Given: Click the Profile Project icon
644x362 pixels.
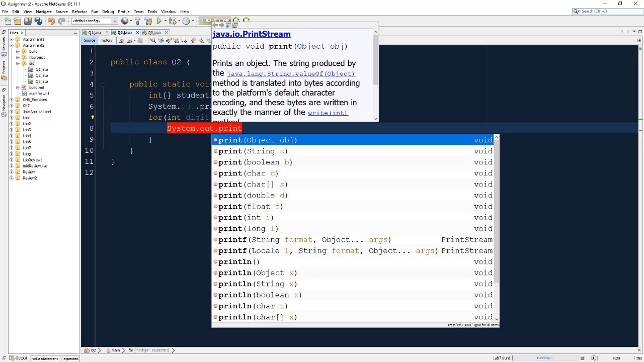Looking at the screenshot, I should [x=186, y=21].
